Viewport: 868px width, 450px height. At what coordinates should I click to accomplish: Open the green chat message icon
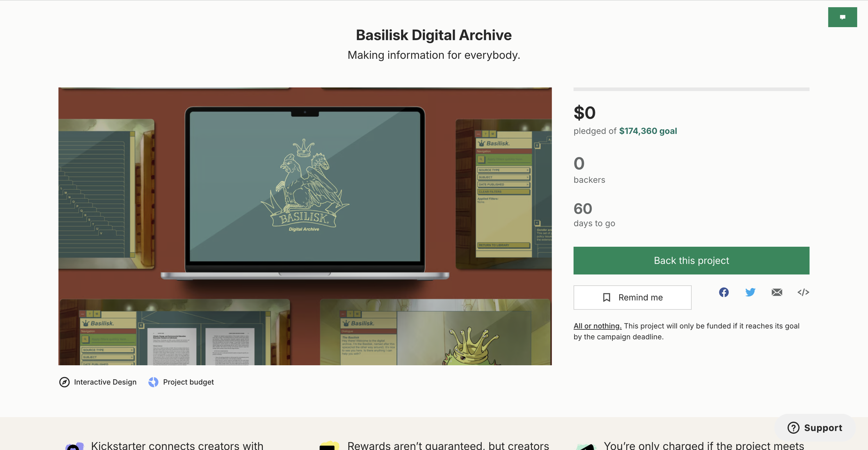click(x=842, y=17)
